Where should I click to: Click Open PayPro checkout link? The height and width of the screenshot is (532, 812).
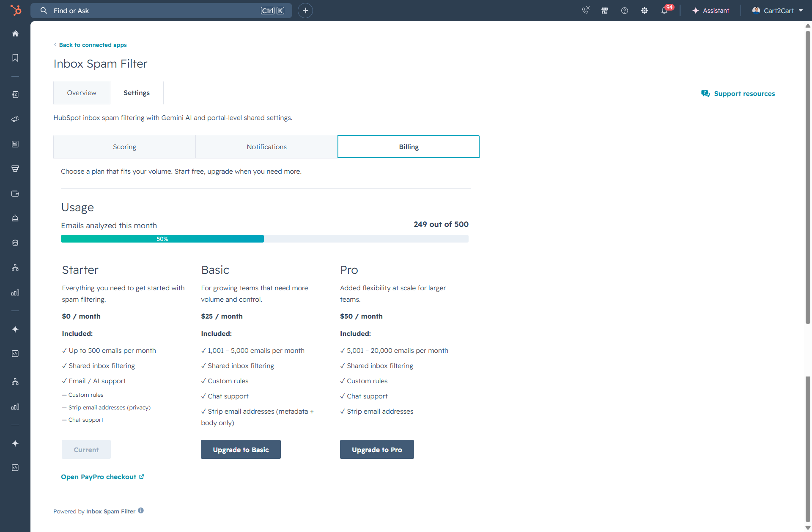(x=99, y=477)
